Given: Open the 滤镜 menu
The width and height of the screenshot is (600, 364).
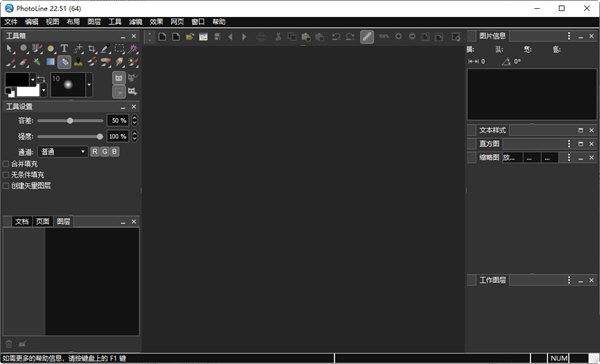Looking at the screenshot, I should point(135,22).
